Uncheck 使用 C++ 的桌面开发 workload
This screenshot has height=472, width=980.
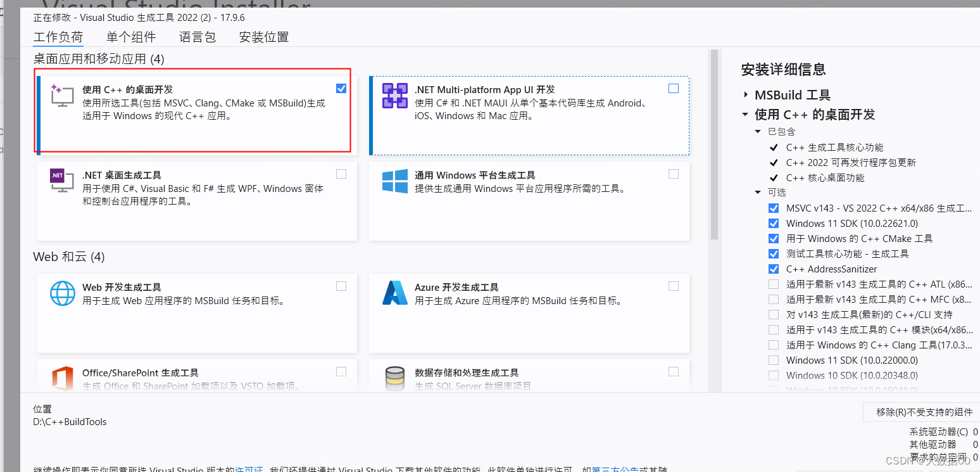point(341,88)
